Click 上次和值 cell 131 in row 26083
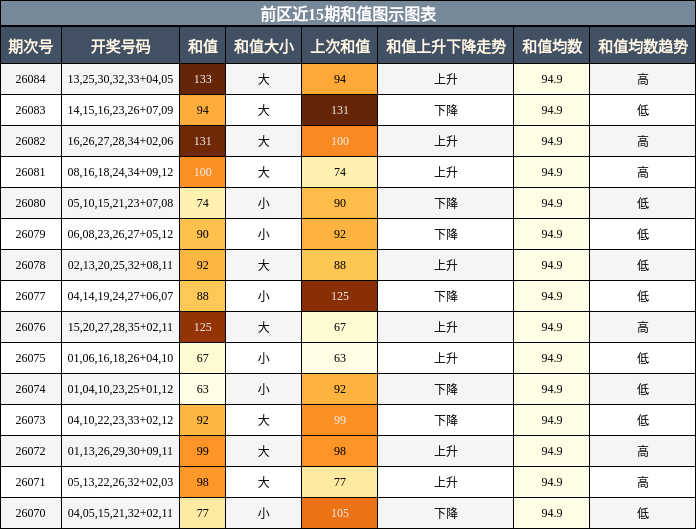 point(340,110)
